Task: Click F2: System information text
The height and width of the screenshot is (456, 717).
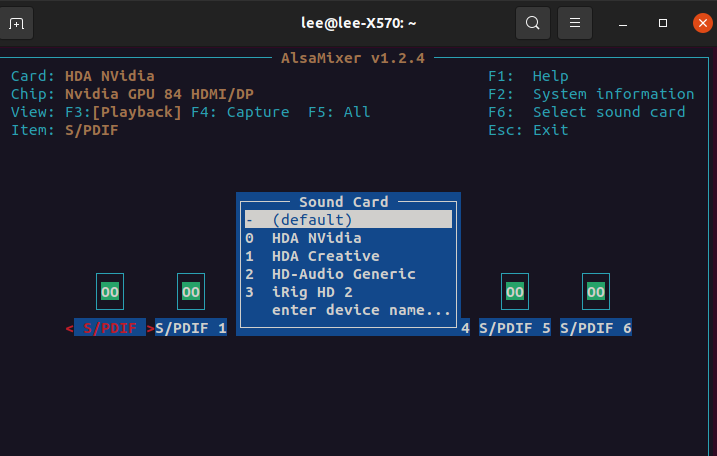Action: click(591, 94)
